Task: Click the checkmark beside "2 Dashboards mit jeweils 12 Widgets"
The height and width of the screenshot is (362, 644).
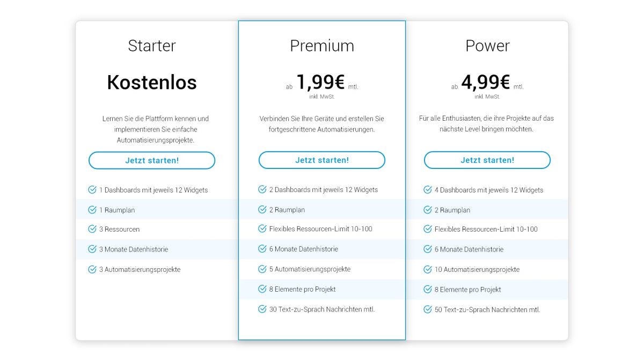Action: pyautogui.click(x=261, y=190)
